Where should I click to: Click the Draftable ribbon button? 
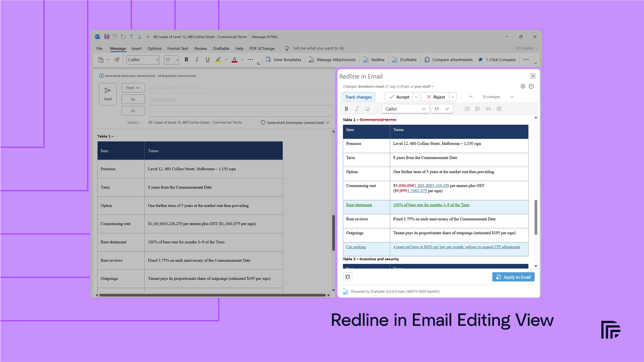404,60
